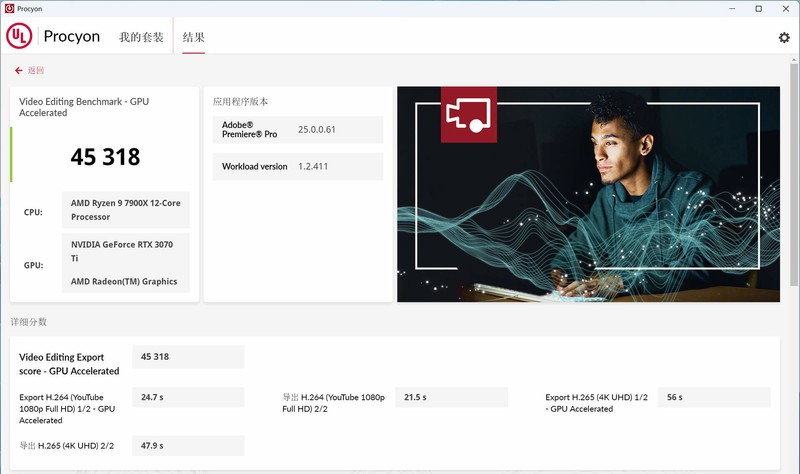Click the Procyon title bar app icon

click(9, 9)
